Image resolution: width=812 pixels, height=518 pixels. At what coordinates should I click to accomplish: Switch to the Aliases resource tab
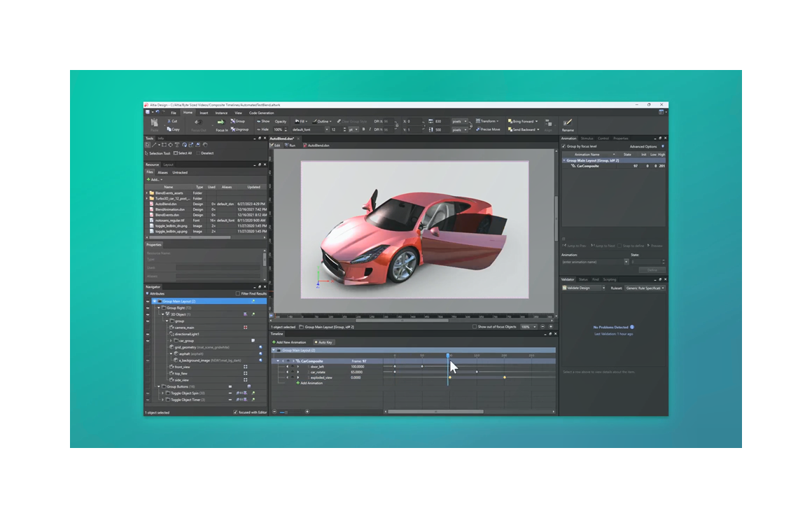point(162,172)
